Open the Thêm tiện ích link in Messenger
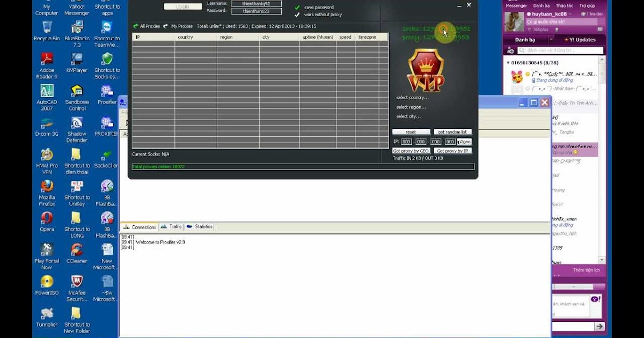The image size is (644, 338). pyautogui.click(x=586, y=270)
